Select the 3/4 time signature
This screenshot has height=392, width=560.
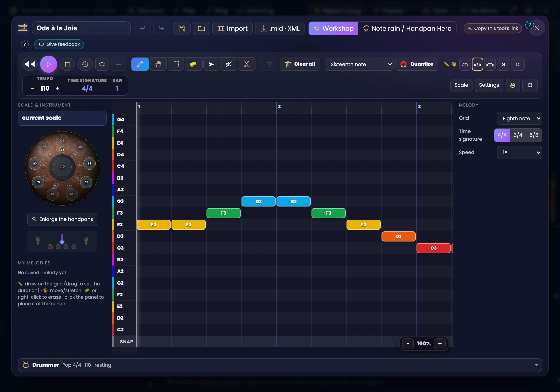coord(518,135)
